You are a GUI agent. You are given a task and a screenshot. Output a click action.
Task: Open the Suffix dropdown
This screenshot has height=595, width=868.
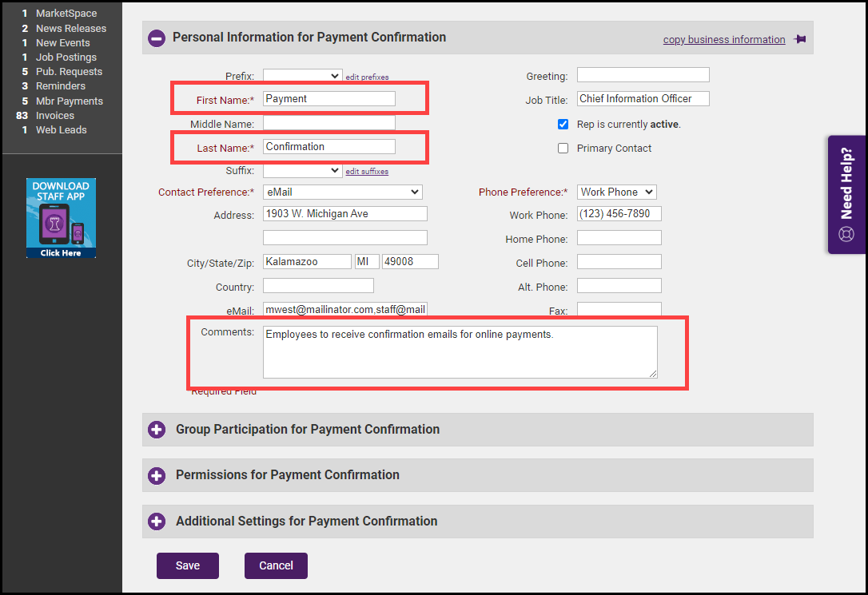click(x=302, y=171)
